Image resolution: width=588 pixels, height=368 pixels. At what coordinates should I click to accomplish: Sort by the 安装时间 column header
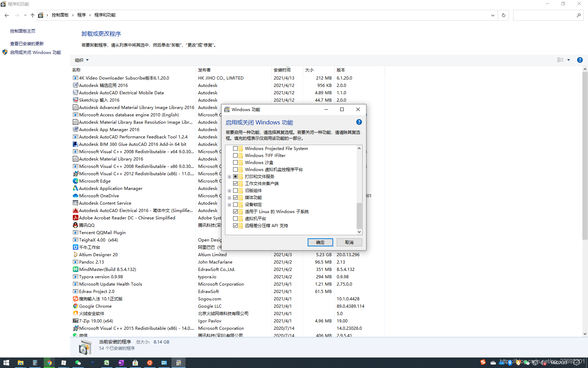[x=287, y=70]
